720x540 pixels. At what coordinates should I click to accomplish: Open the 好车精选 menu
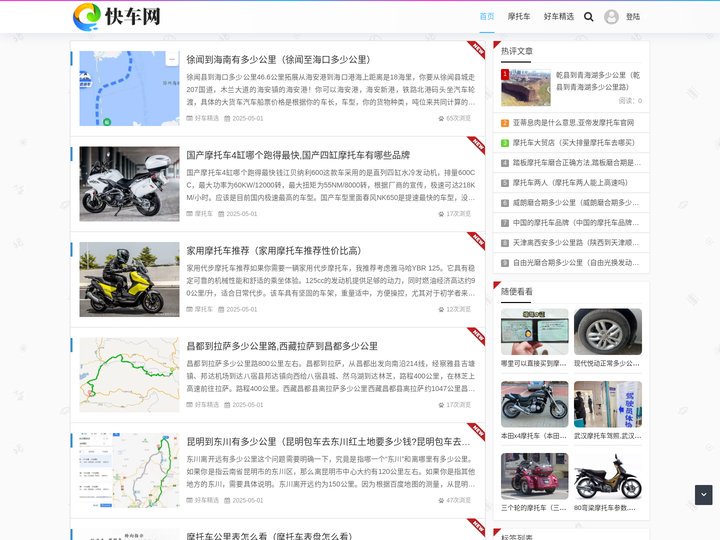coord(559,17)
